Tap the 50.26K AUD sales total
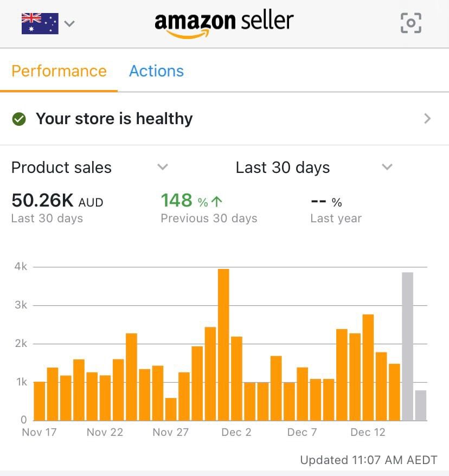This screenshot has width=449, height=476. (57, 202)
